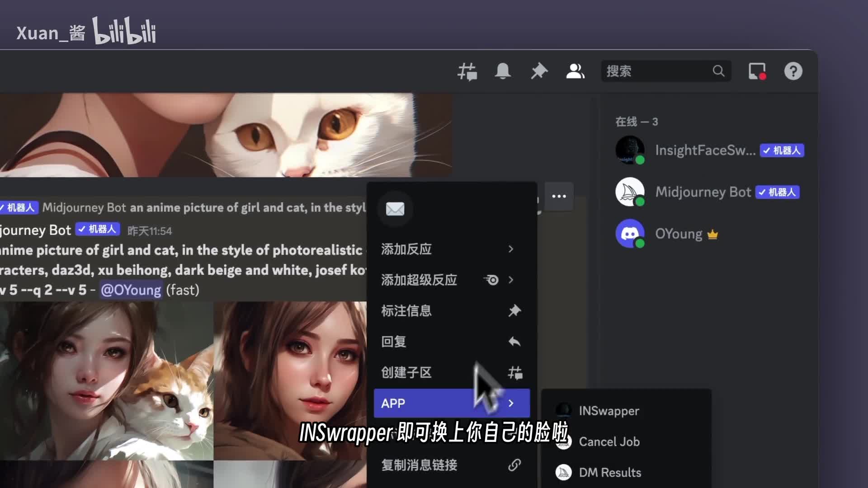This screenshot has width=868, height=488.
Task: Open the Threads icon in header
Action: point(467,71)
